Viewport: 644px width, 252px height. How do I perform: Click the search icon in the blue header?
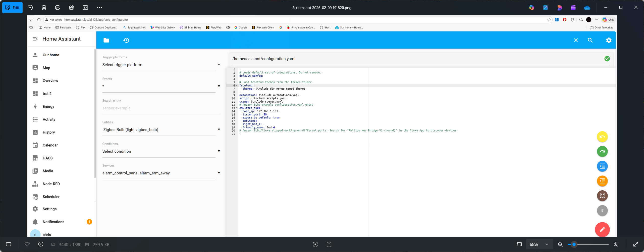(x=590, y=40)
